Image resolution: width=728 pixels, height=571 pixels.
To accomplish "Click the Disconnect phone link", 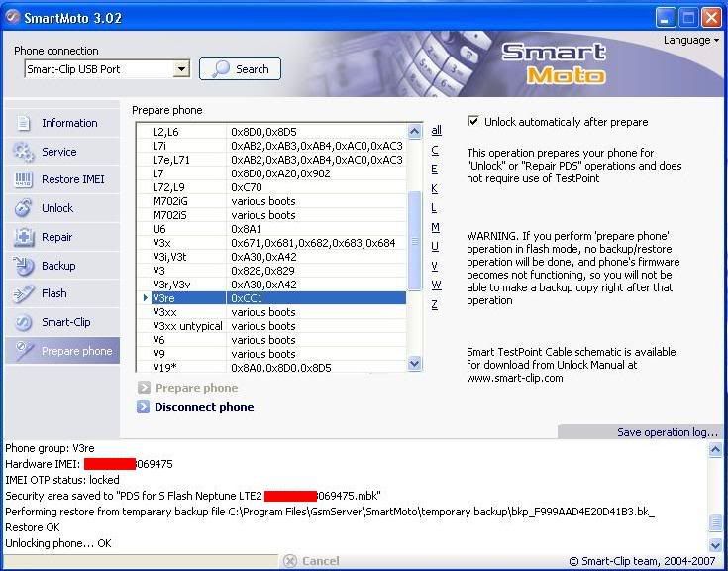I will point(204,407).
